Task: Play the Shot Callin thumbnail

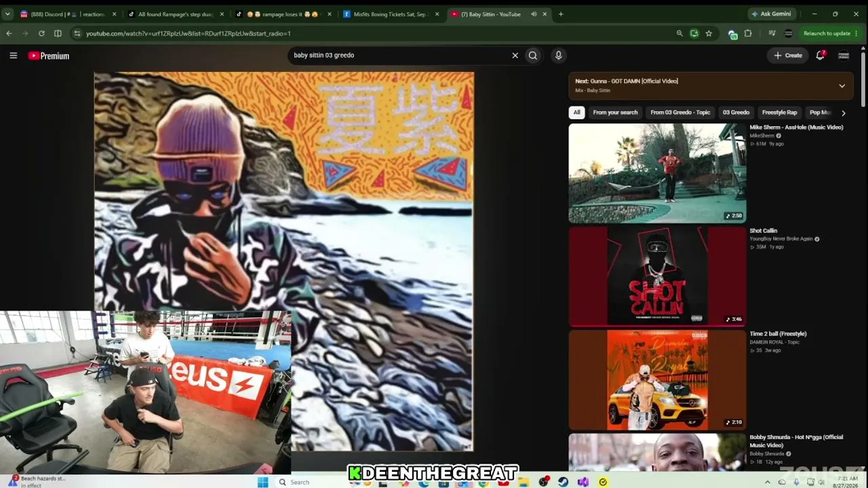Action: pyautogui.click(x=657, y=277)
